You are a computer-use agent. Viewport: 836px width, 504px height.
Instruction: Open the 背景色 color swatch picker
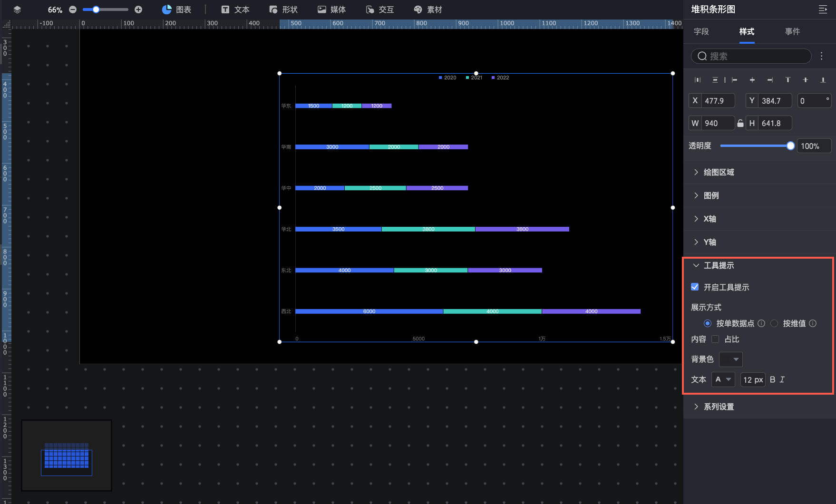pos(731,359)
